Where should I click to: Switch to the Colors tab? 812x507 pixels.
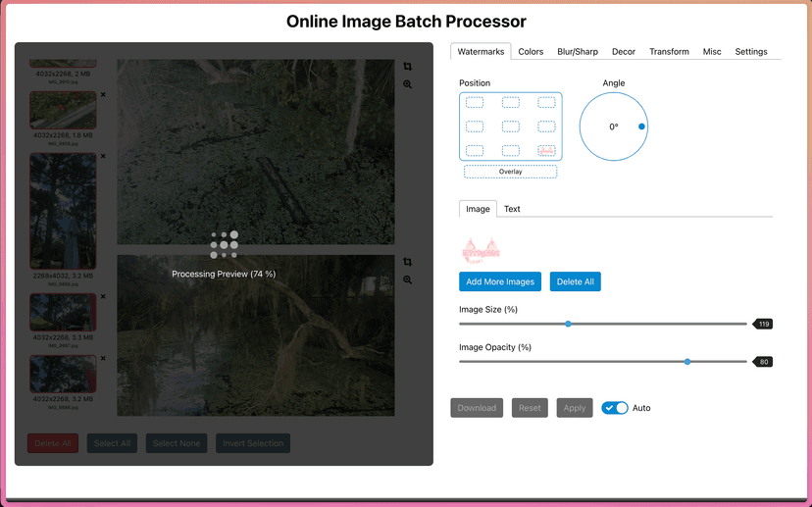click(x=531, y=51)
